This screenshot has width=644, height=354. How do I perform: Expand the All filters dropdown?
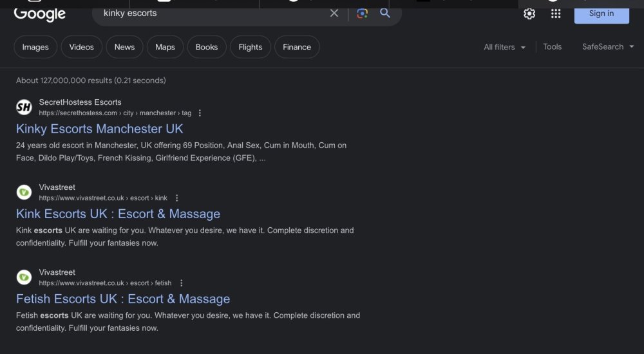click(x=504, y=47)
